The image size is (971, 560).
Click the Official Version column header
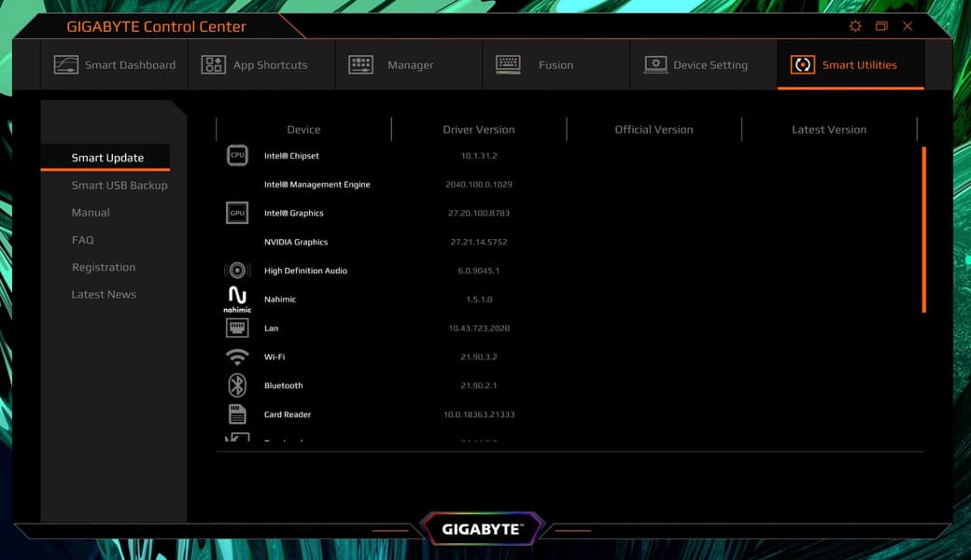654,130
